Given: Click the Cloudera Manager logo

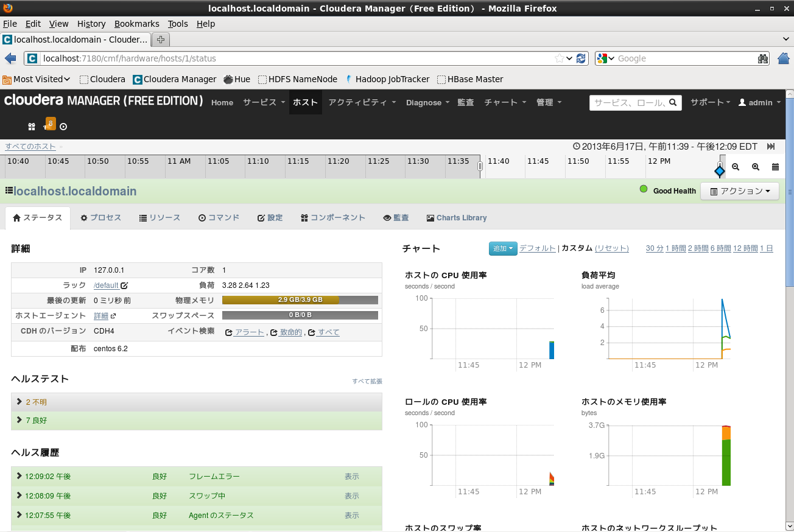Looking at the screenshot, I should tap(104, 101).
